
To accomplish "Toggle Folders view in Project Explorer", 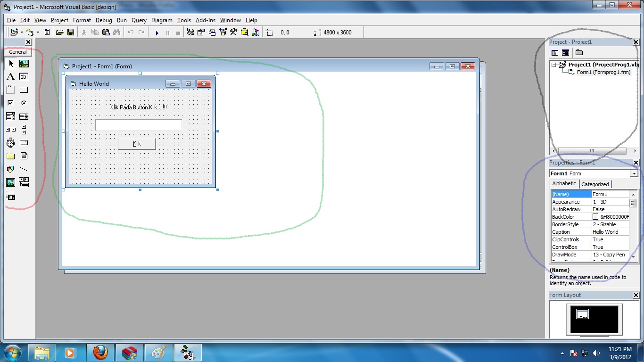I will [579, 52].
